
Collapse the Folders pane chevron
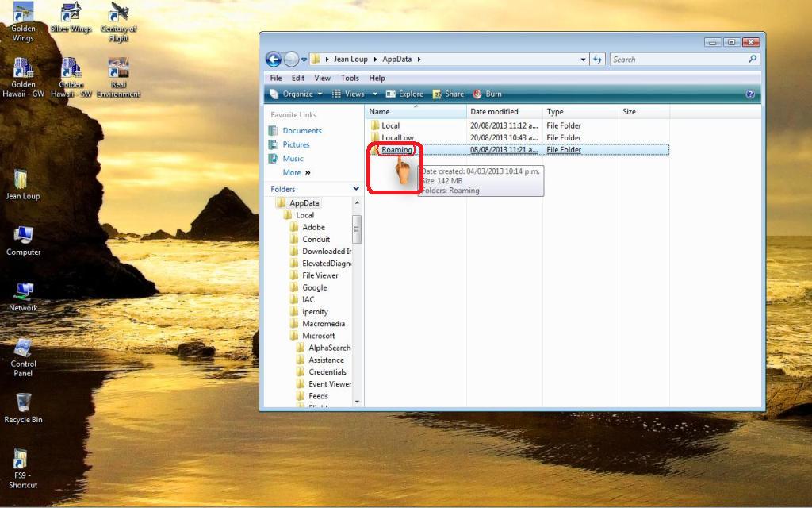(356, 189)
